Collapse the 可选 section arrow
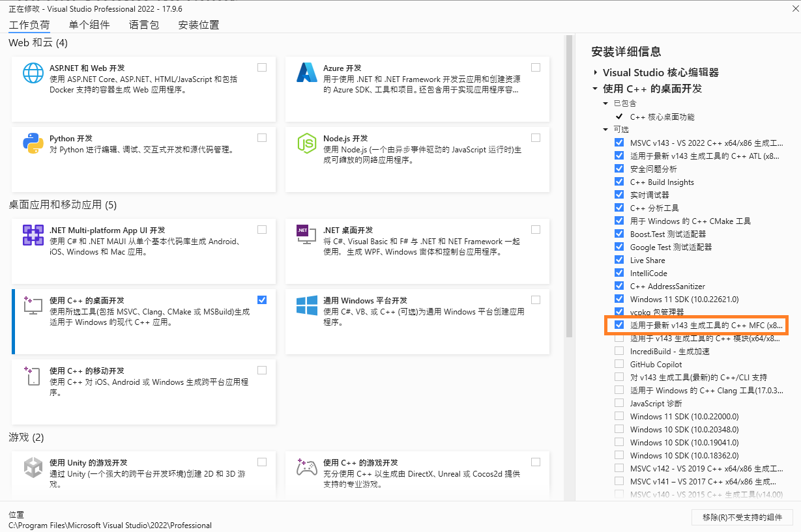Screen dimensions: 801x532 pyautogui.click(x=605, y=130)
